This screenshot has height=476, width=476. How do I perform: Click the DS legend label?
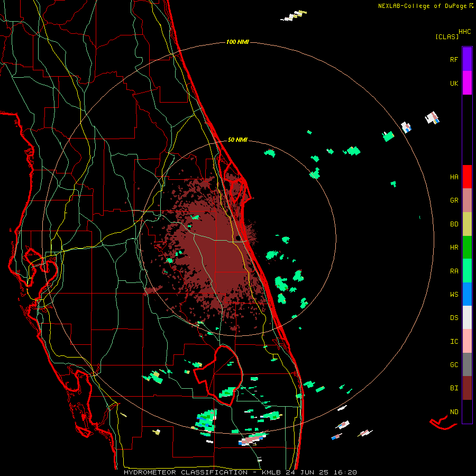pos(454,318)
